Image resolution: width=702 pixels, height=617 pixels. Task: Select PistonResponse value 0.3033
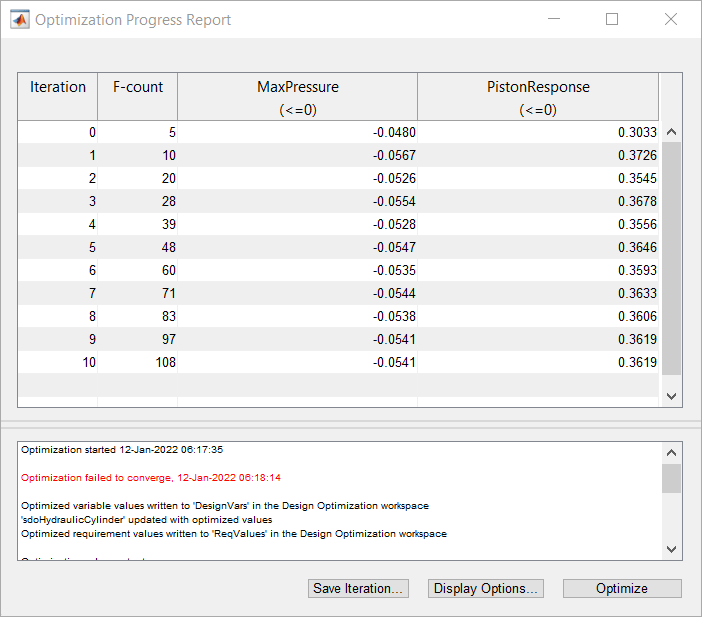pyautogui.click(x=538, y=133)
